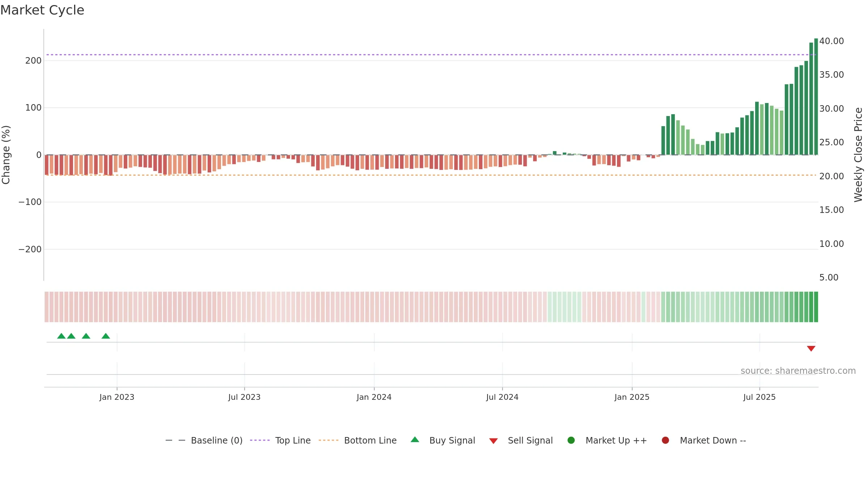Screen dimensions: 868x488
Task: Click the Market Cycle chart title
Action: pyautogui.click(x=42, y=10)
